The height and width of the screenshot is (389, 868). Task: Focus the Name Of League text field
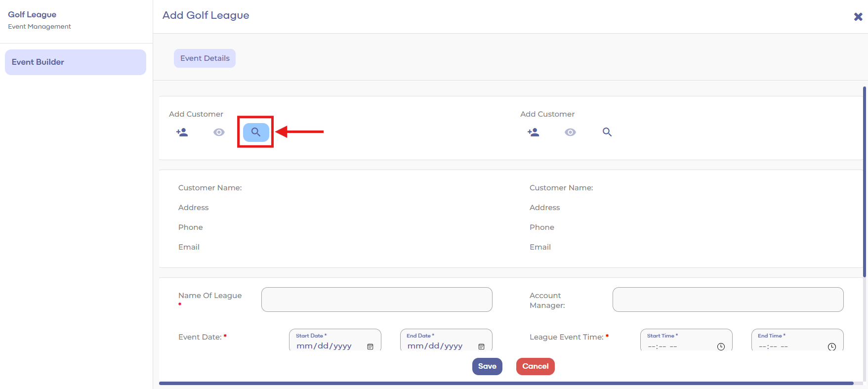376,300
